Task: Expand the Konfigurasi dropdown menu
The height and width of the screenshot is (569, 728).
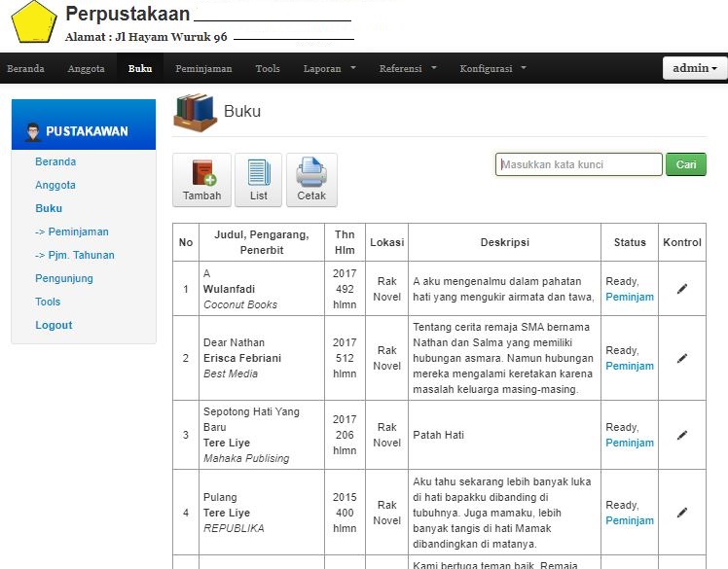Action: (492, 69)
